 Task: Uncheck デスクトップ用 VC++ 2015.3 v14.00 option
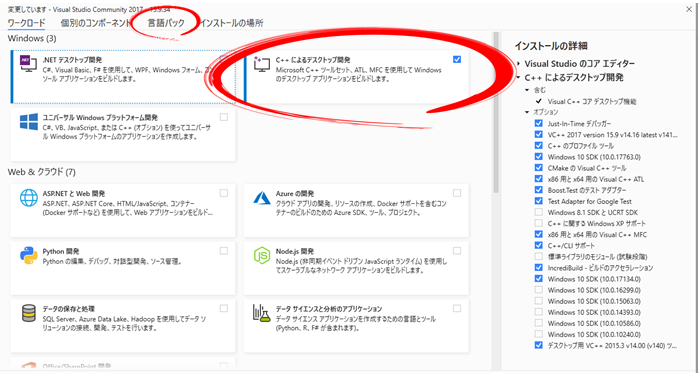[x=539, y=345]
